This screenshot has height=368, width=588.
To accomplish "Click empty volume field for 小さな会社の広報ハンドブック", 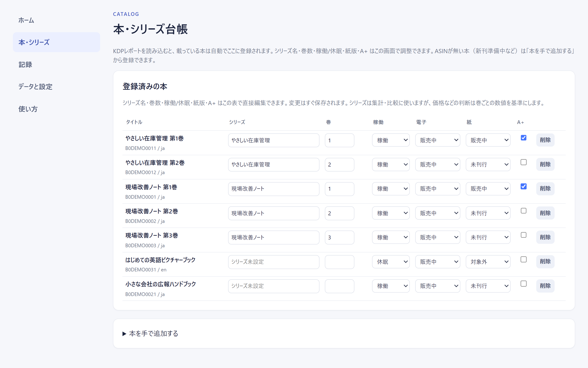I will pyautogui.click(x=339, y=286).
